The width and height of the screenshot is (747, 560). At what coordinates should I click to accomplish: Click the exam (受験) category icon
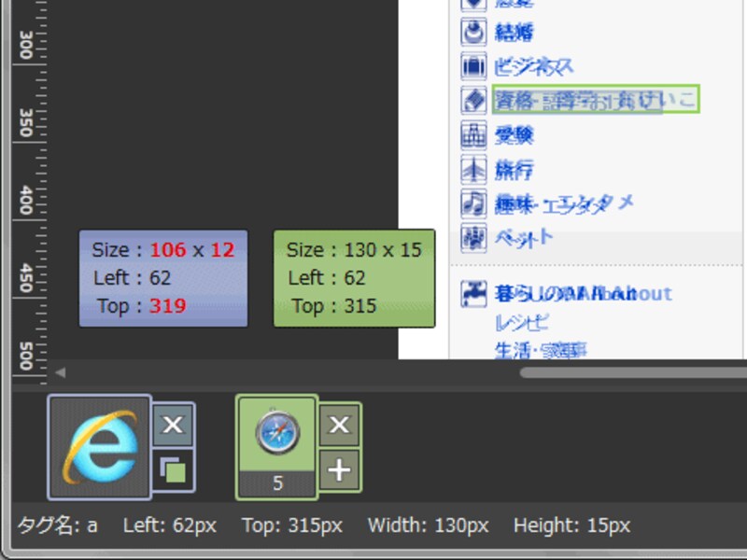(473, 136)
